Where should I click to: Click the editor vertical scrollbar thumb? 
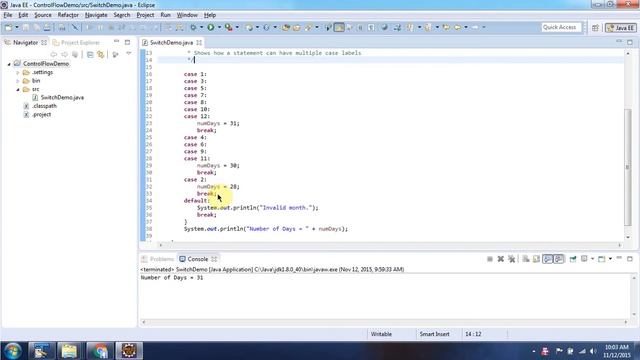(628, 167)
